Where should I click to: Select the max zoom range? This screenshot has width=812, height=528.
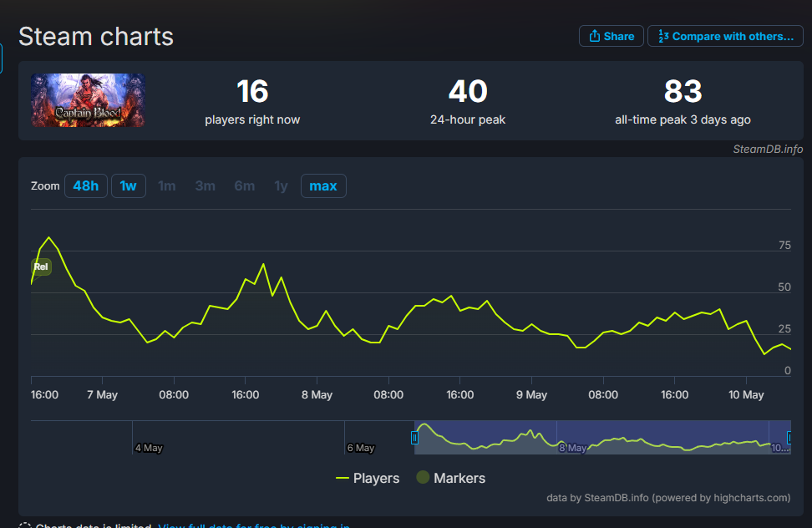point(323,185)
